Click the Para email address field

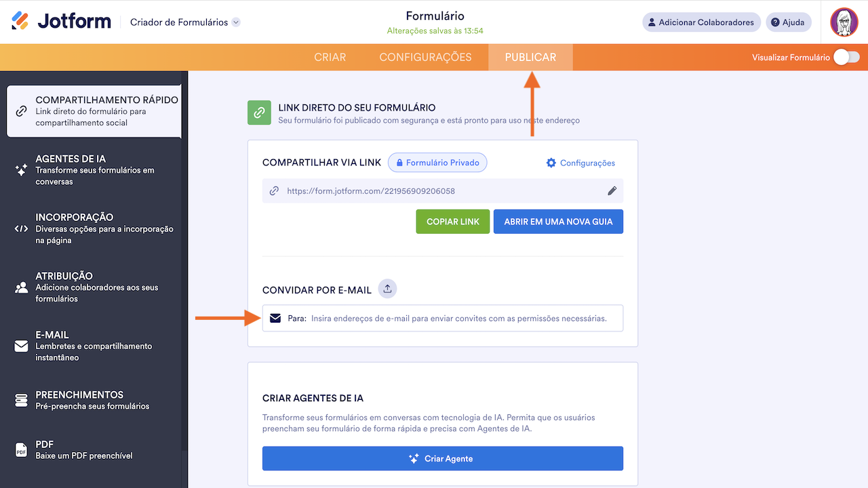(458, 318)
